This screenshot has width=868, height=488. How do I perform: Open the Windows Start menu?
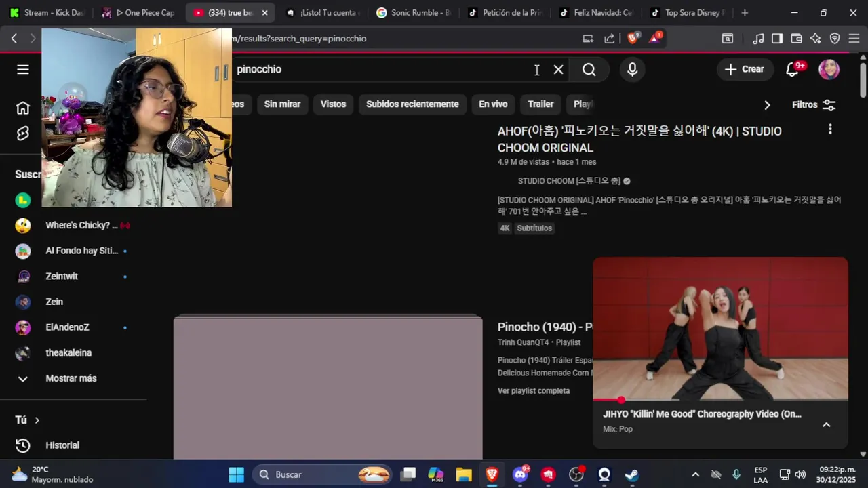point(236,474)
